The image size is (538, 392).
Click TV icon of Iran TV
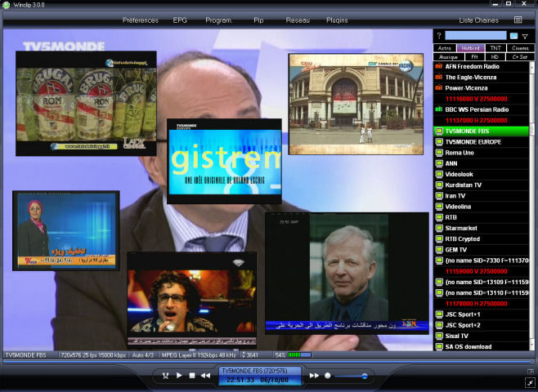tap(438, 196)
